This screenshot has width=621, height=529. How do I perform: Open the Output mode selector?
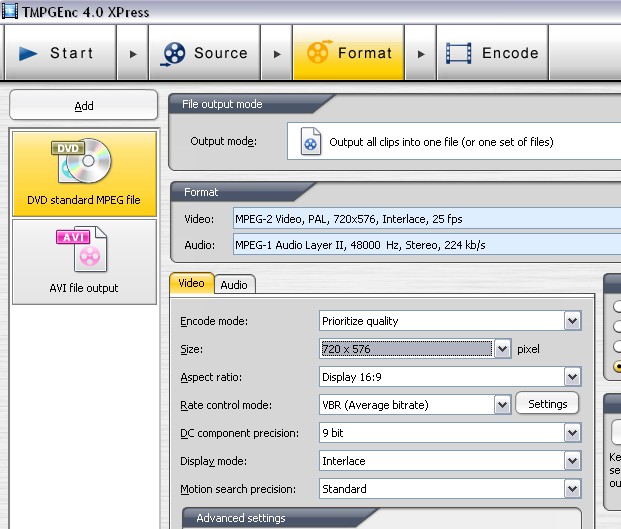point(454,141)
